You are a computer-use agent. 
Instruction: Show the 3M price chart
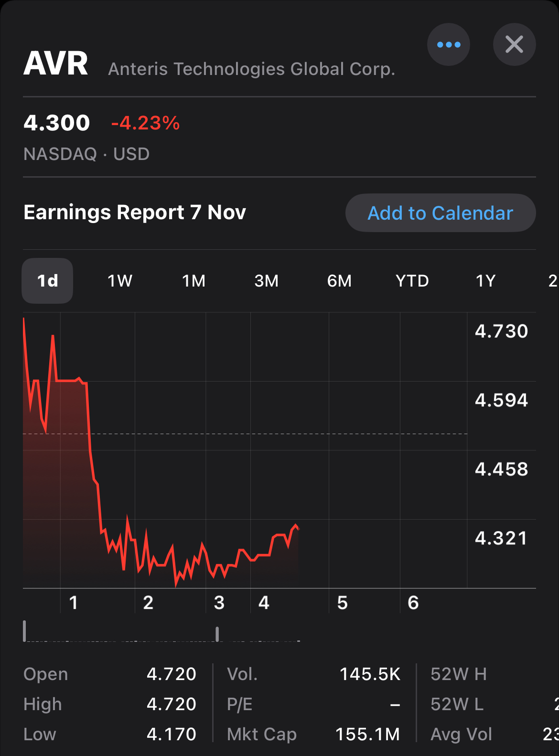[x=266, y=281]
